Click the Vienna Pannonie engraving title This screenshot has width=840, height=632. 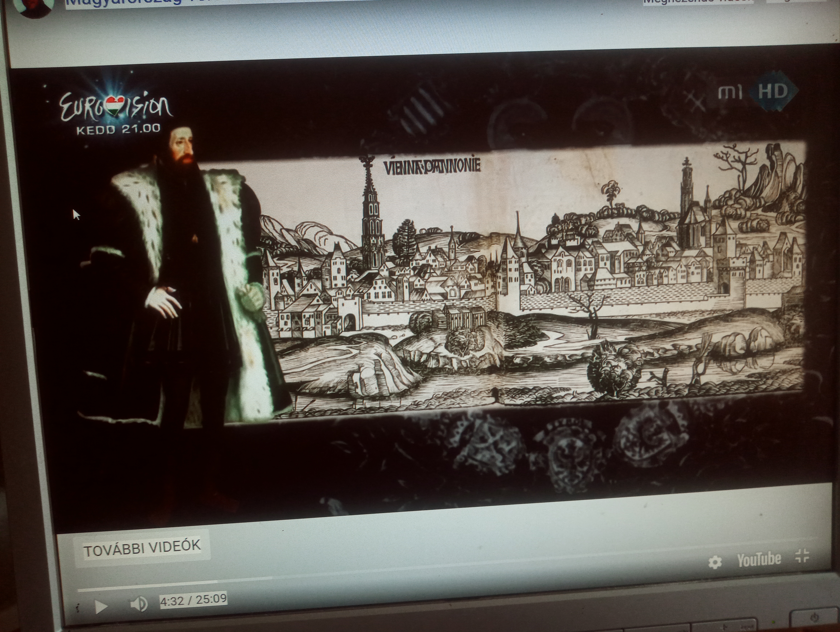pyautogui.click(x=432, y=167)
